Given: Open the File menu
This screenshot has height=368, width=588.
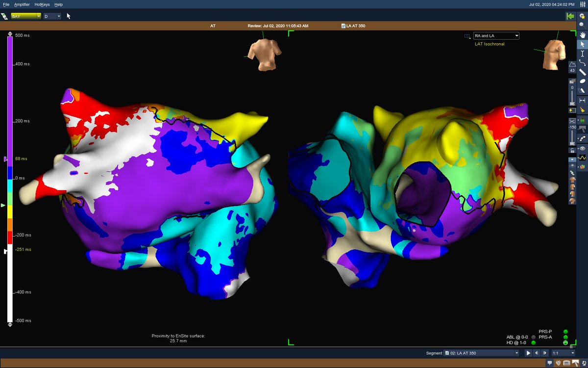Looking at the screenshot, I should tap(6, 4).
